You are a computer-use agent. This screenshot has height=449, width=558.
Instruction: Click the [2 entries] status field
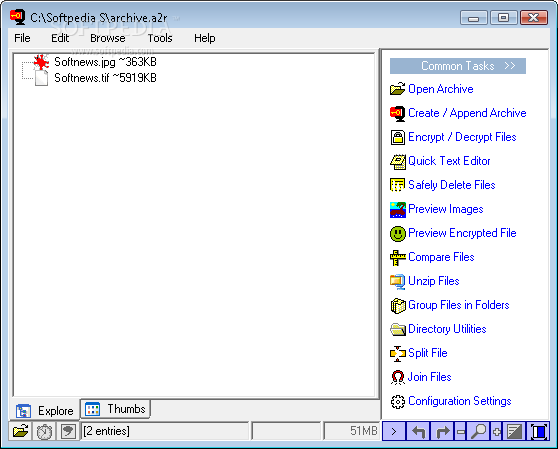coord(165,431)
